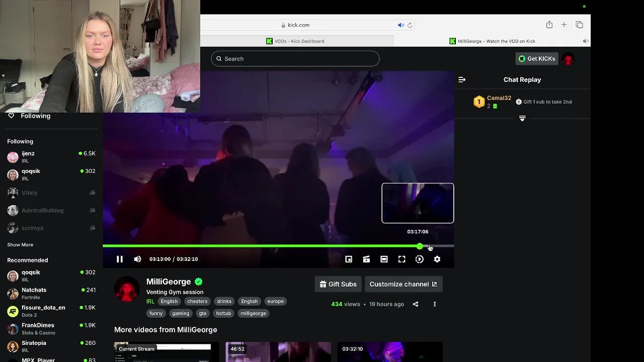The height and width of the screenshot is (362, 644).
Task: Open the Safari share menu
Action: point(549,25)
